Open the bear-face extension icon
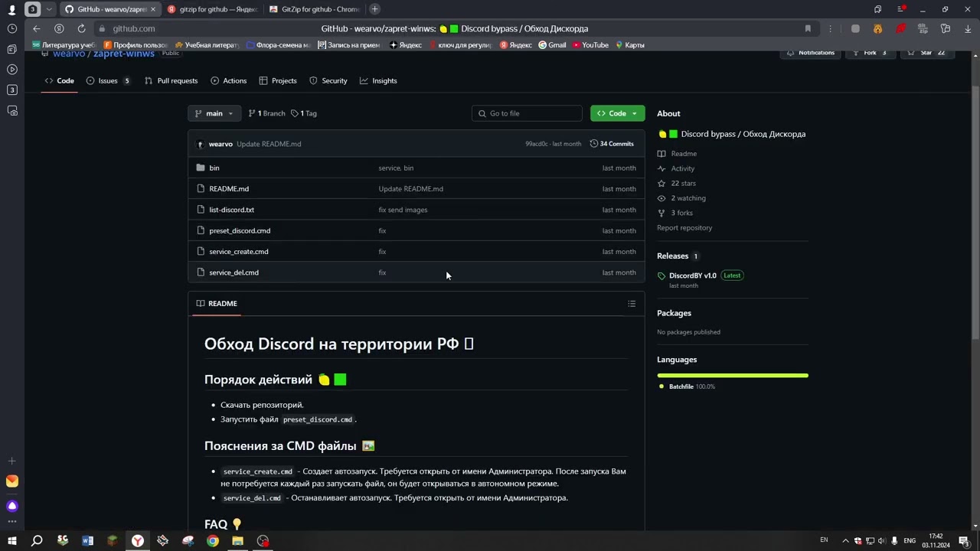 click(x=878, y=29)
